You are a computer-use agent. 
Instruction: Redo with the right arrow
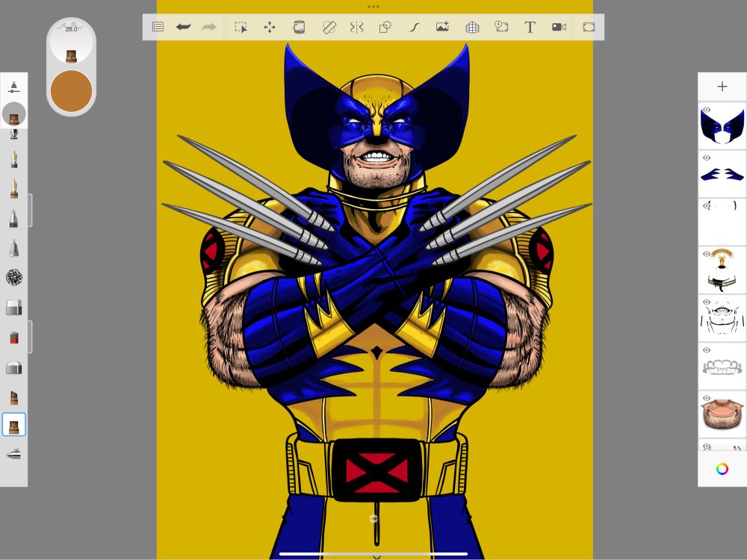point(209,27)
